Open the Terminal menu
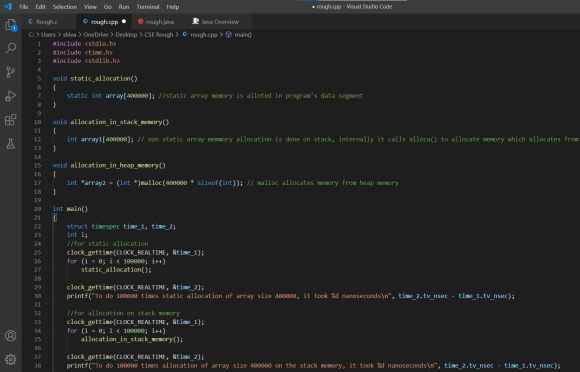The width and height of the screenshot is (580, 372). pyautogui.click(x=148, y=7)
